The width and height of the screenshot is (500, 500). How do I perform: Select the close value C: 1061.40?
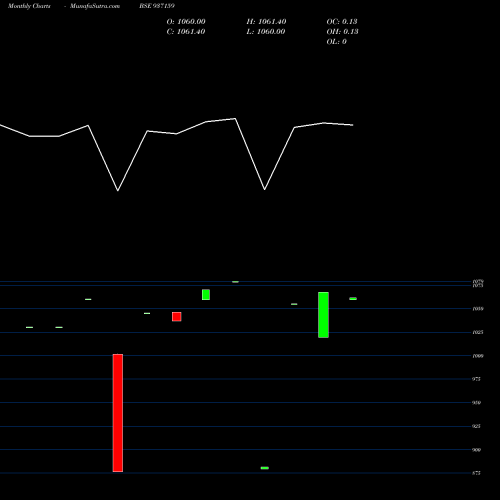186,32
